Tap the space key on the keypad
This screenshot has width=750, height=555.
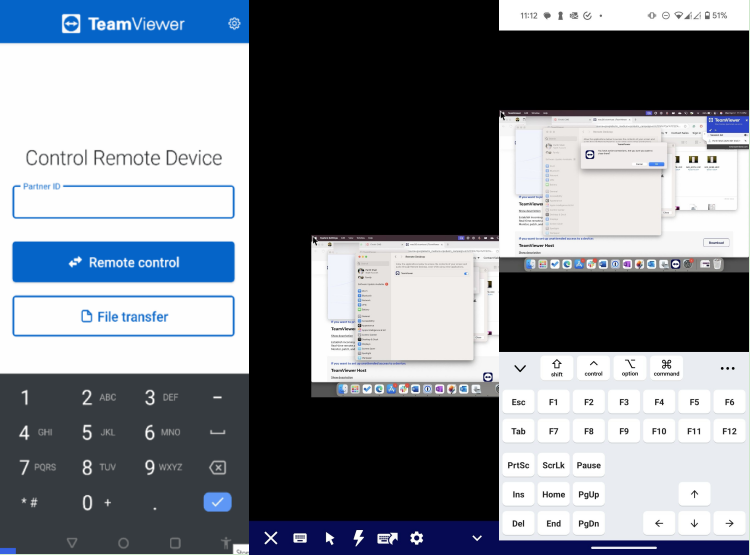(218, 433)
